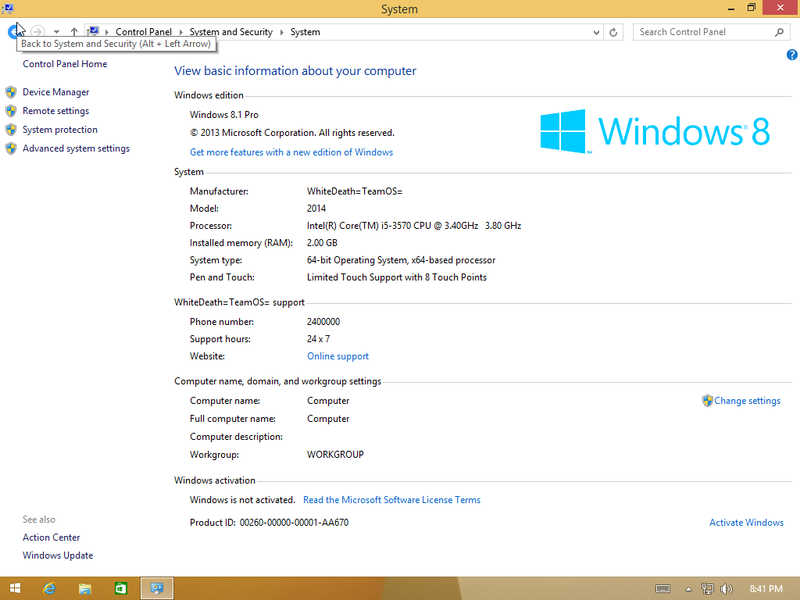Click shield icon beside Remote settings

pyautogui.click(x=11, y=111)
